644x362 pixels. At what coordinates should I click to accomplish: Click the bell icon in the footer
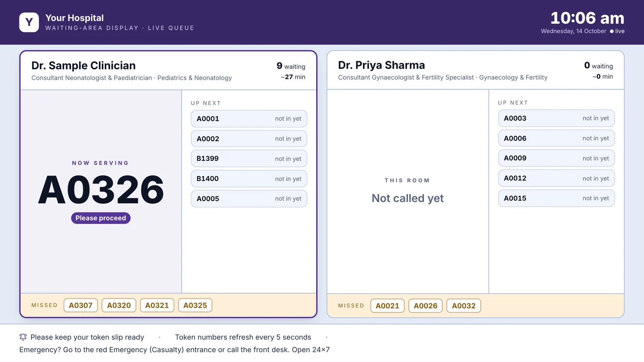23,337
